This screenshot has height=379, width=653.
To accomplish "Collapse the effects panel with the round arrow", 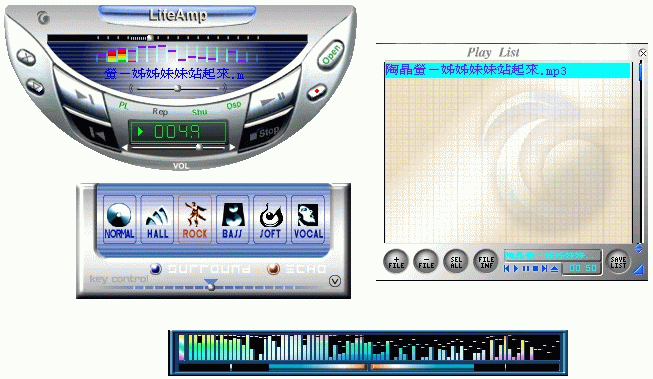I will pos(335,281).
